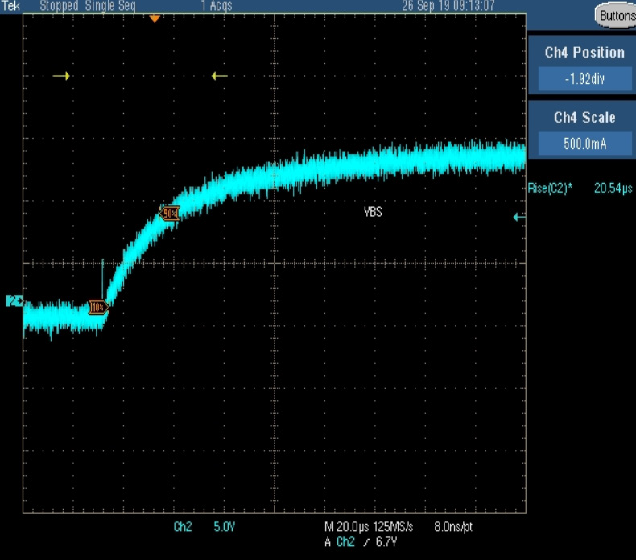Click the trigger level arrow on right edge
This screenshot has height=560, width=636.
518,217
